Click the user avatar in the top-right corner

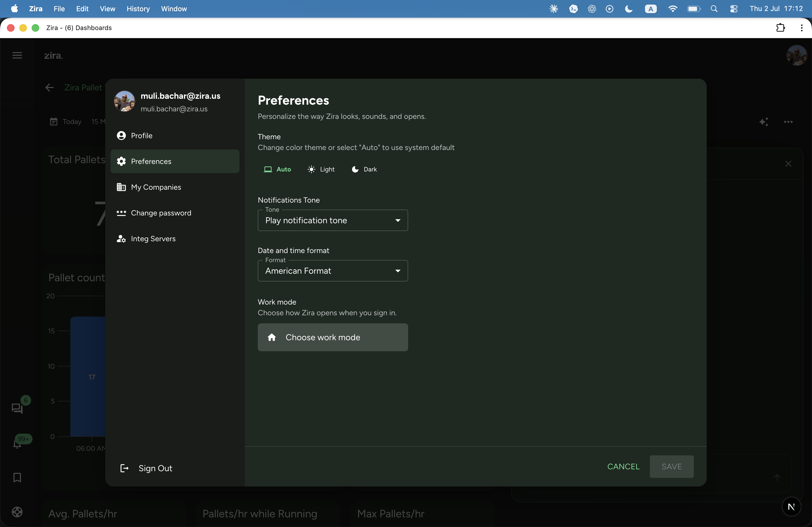(x=796, y=55)
